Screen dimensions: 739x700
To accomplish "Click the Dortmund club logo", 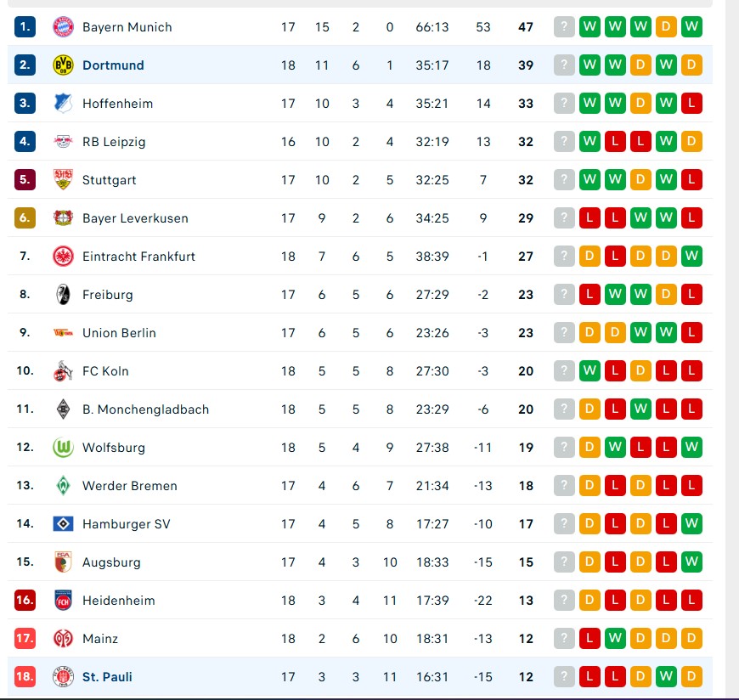I will (x=63, y=65).
